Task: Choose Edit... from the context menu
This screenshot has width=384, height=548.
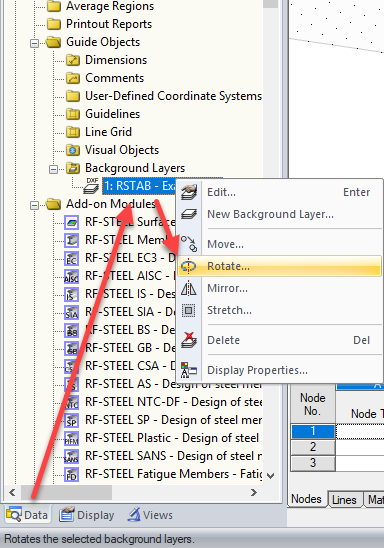Action: [x=280, y=192]
